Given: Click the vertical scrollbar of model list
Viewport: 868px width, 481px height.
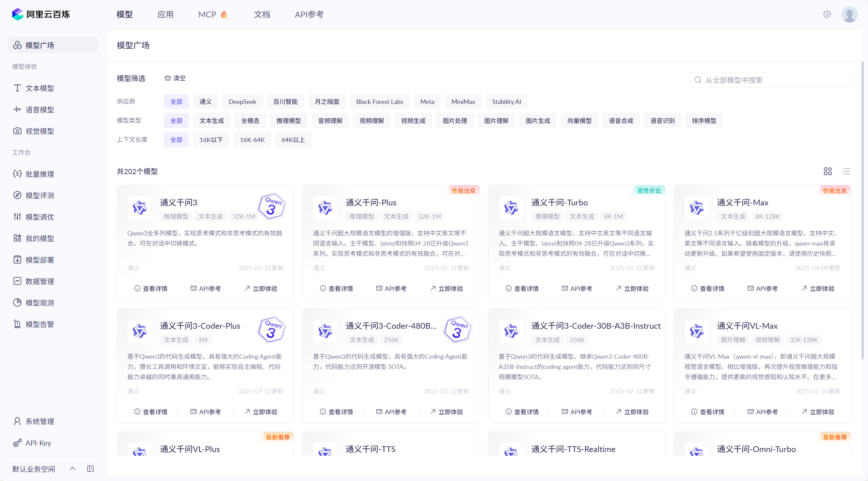Looking at the screenshot, I should (862, 211).
